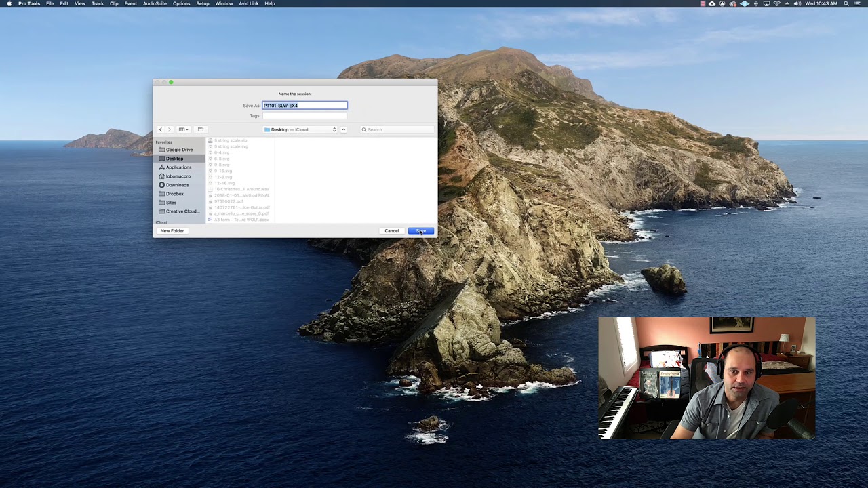
Task: Click the Google Drive folder icon
Action: point(161,150)
